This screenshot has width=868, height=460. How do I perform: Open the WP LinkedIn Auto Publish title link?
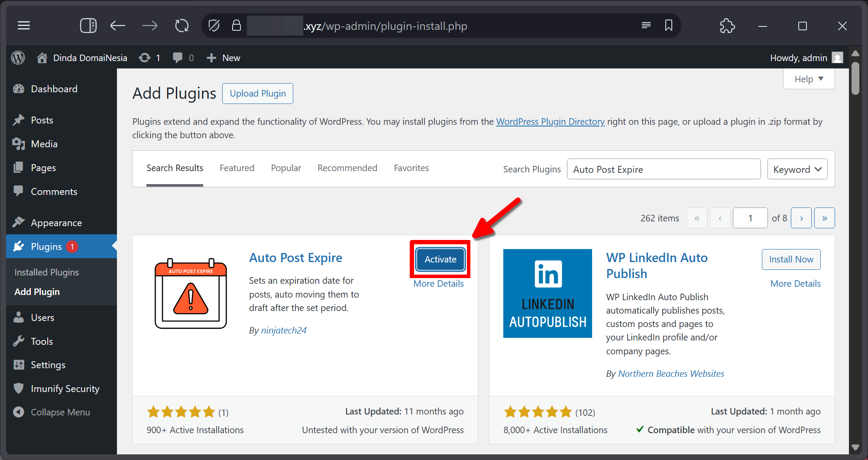tap(657, 266)
